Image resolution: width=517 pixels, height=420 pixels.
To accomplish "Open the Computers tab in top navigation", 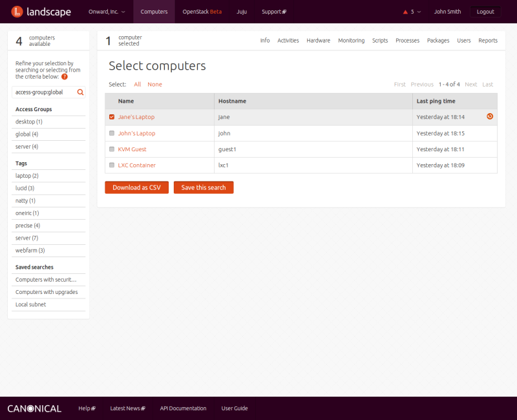I will [x=154, y=12].
